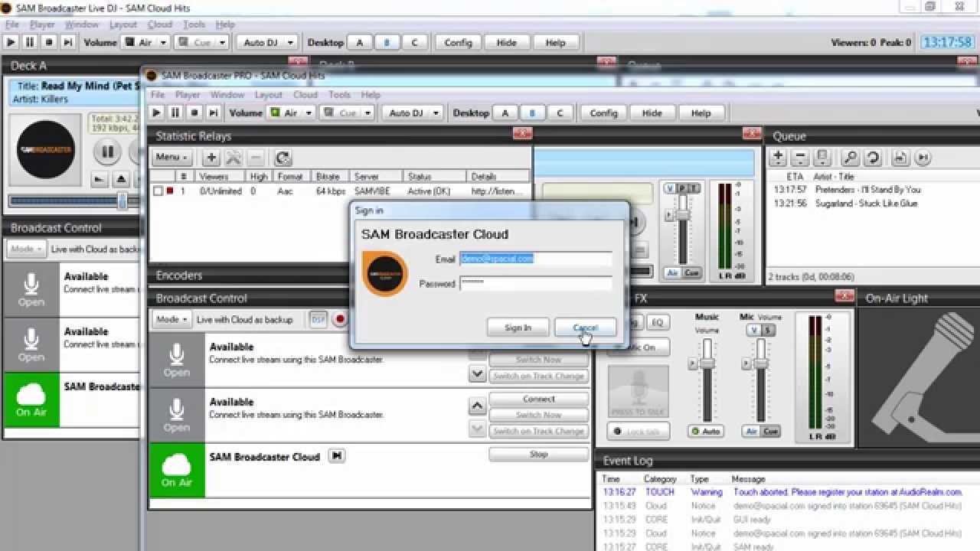
Task: Click Stop in the PRO window toolbar
Action: pos(194,112)
